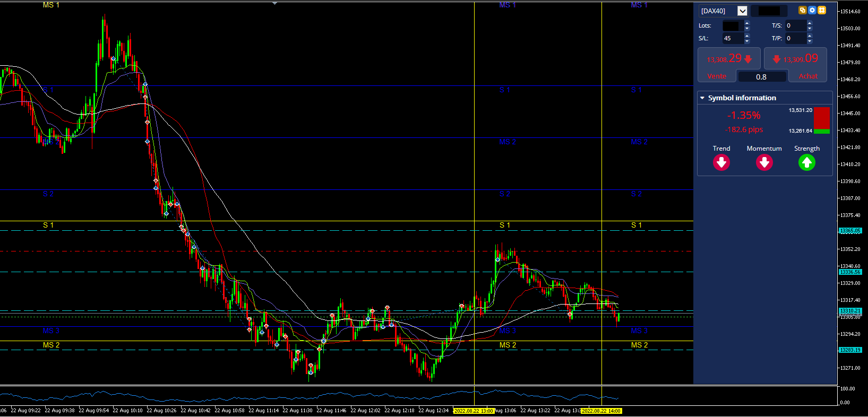Focus the S/L field showing 45
This screenshot has width=868, height=417.
(x=733, y=38)
